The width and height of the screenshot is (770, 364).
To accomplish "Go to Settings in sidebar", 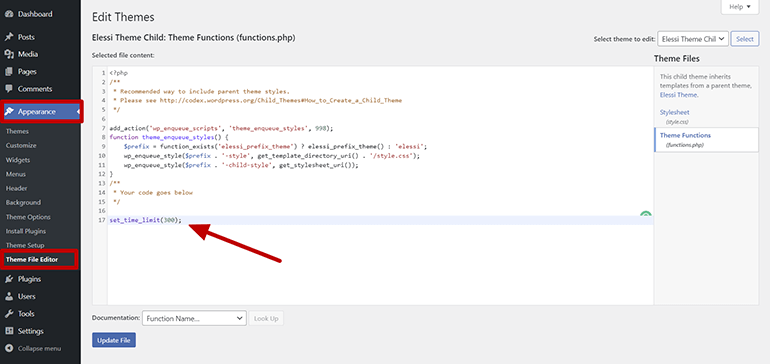I will 30,331.
